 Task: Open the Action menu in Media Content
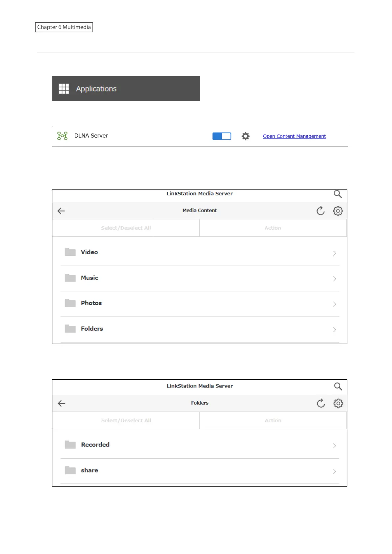[273, 228]
